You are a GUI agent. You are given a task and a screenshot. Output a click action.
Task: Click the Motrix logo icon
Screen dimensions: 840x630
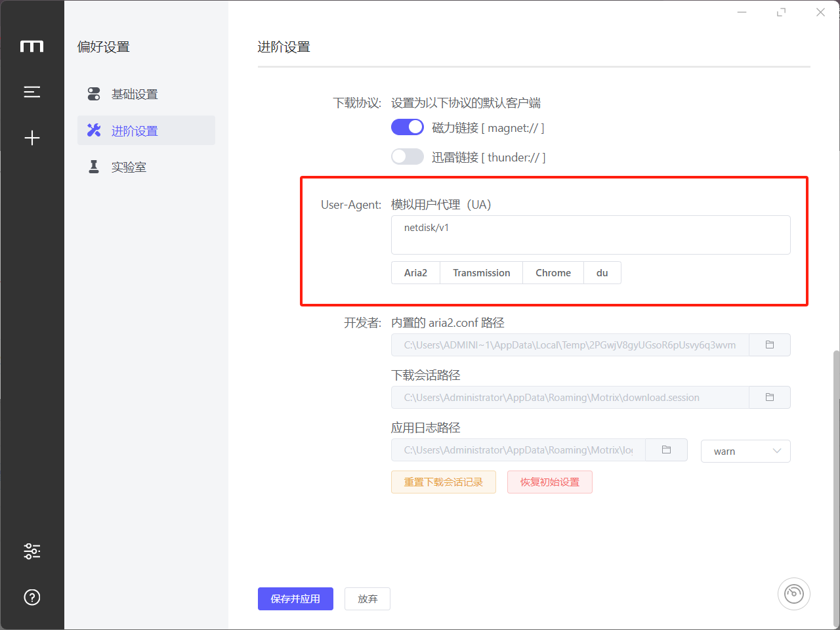coord(31,46)
